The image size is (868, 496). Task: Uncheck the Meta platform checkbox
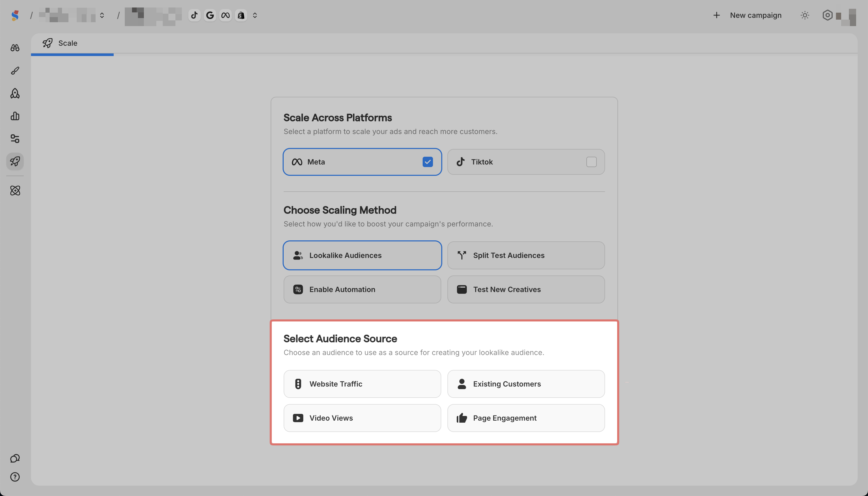427,162
